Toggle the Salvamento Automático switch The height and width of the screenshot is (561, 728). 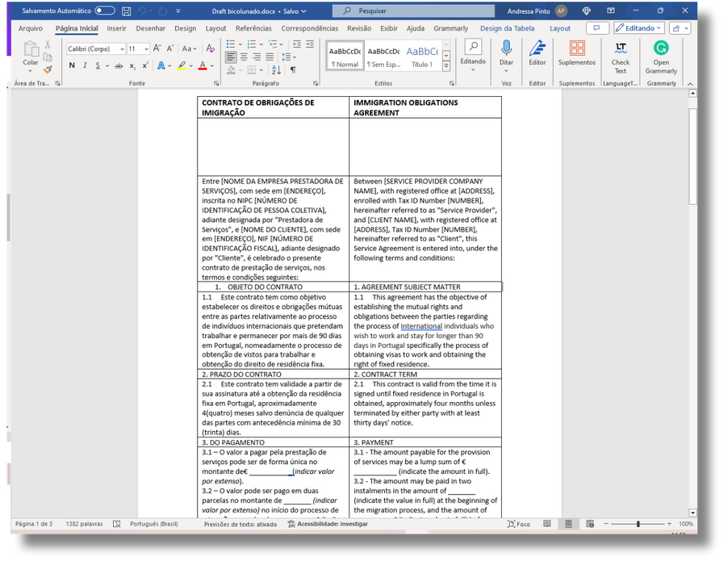click(105, 11)
